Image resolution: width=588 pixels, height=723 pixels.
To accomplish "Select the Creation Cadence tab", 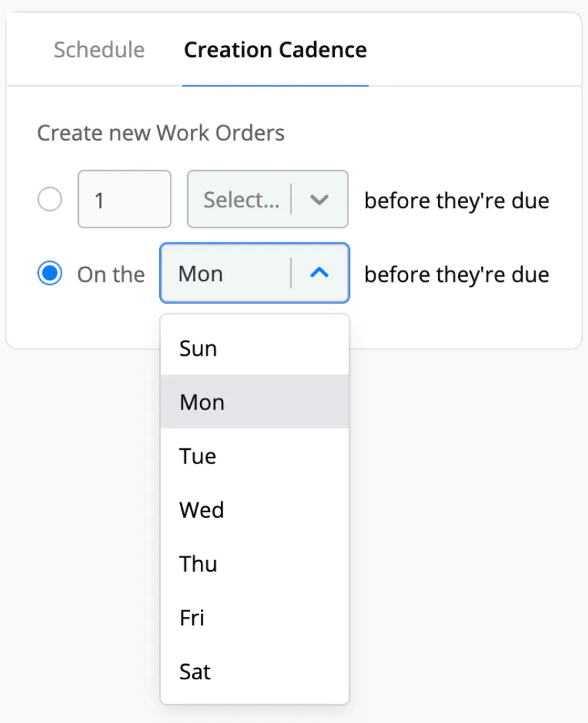I will coord(275,50).
